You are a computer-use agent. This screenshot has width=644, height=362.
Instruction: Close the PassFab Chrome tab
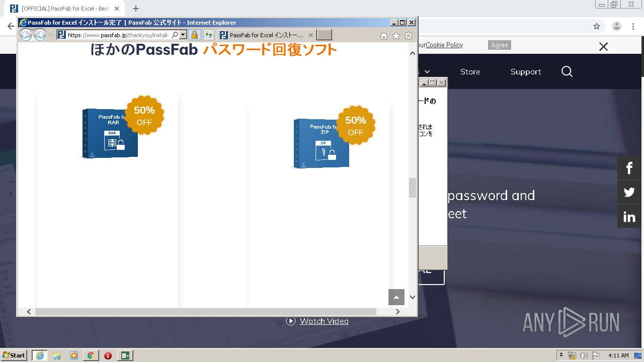(117, 9)
